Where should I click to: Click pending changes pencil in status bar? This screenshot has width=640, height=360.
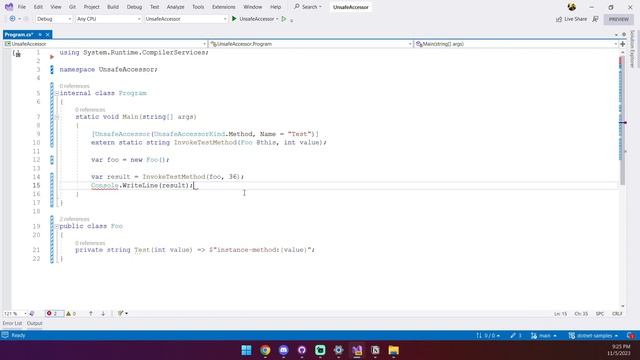516,336
